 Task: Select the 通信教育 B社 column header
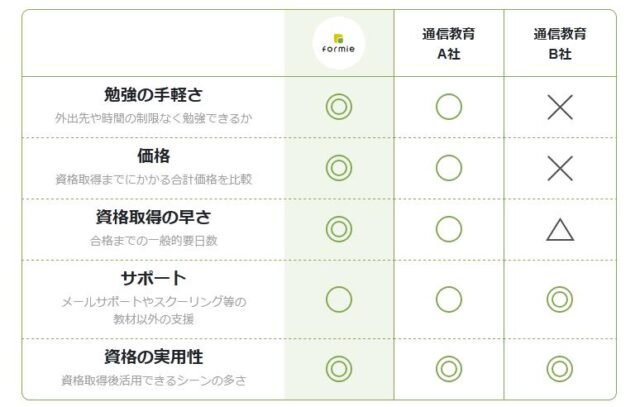[x=560, y=45]
